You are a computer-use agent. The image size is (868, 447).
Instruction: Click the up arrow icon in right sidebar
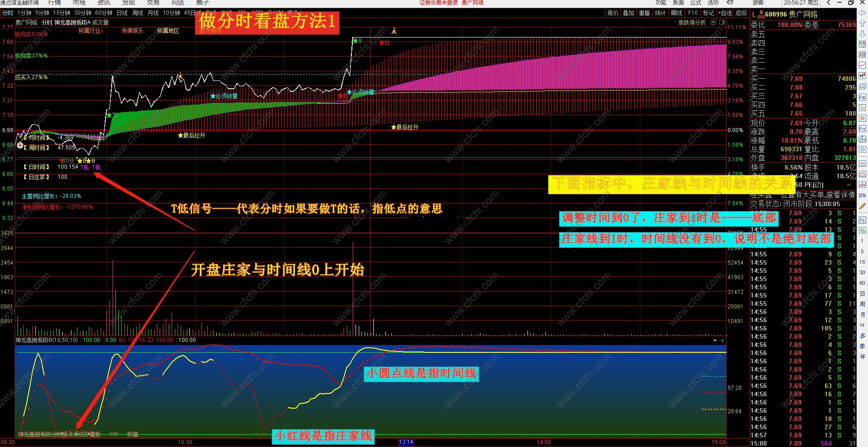863,23
